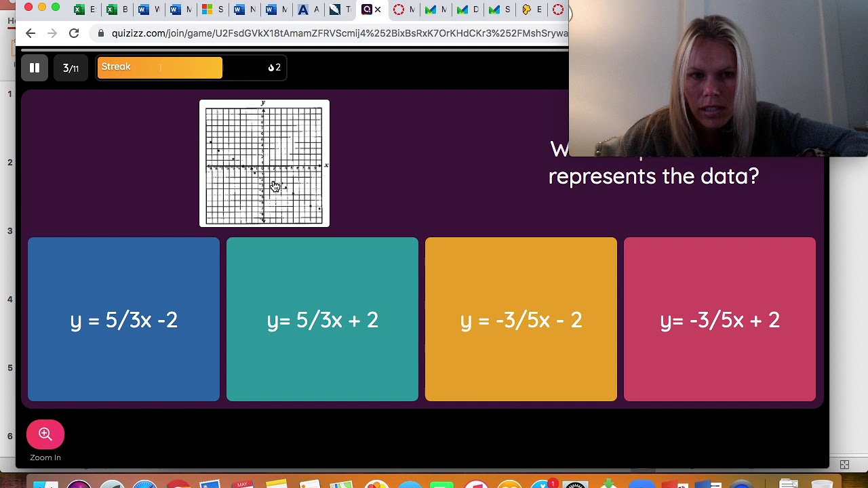Viewport: 868px width, 488px height.
Task: Open the puzzle-piece icon tab labeled E
Action: coord(532,9)
